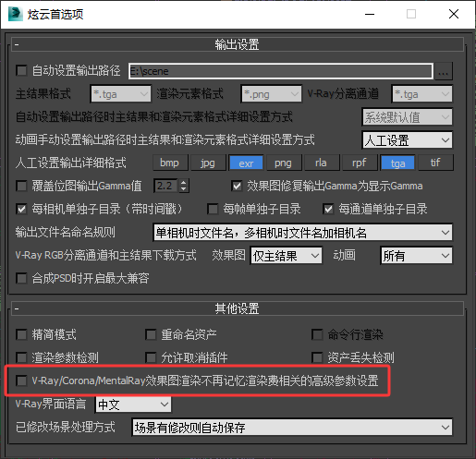Enable 资产丢失检测 checkbox

pos(317,357)
